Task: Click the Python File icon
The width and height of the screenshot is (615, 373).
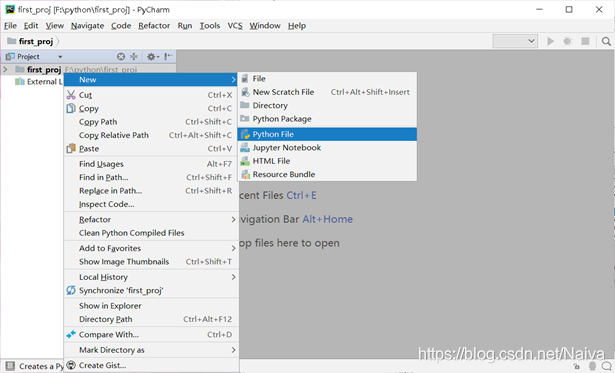Action: coord(246,134)
